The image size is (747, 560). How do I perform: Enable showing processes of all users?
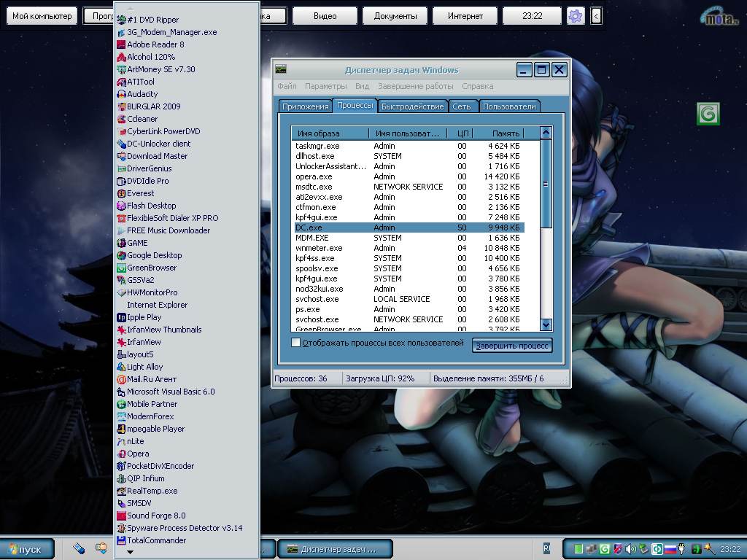pos(295,343)
